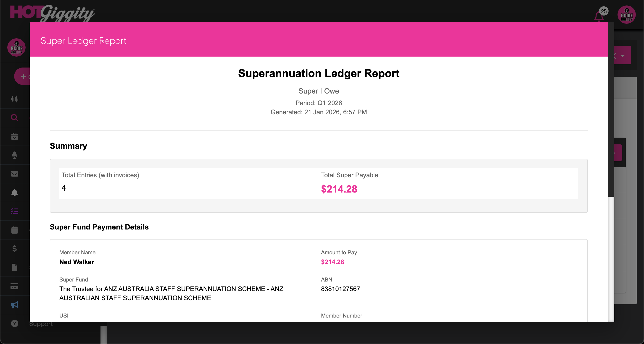This screenshot has height=344, width=644.
Task: Click the question mark support icon
Action: (14, 323)
